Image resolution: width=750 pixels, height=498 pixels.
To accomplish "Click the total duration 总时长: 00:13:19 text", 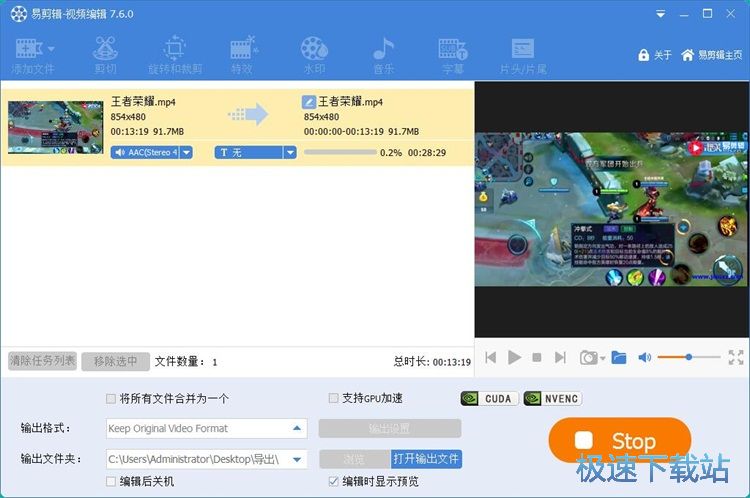I will [432, 362].
